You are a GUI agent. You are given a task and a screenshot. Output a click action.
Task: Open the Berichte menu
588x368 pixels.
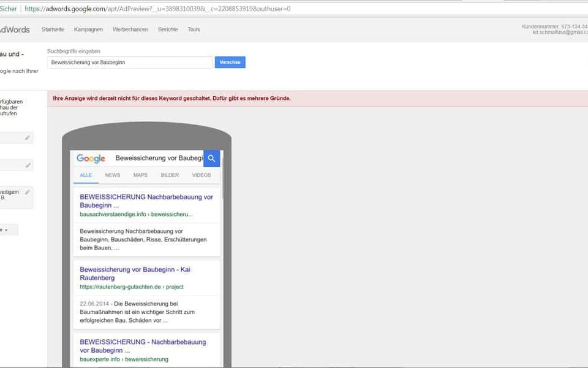[x=168, y=29]
